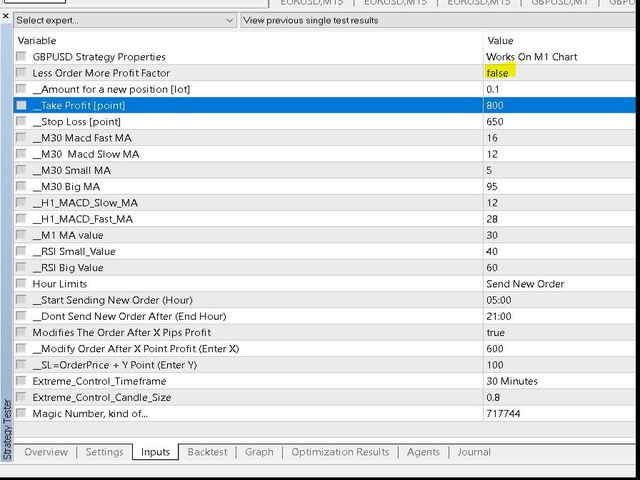Tick the Modify Order After X Point Profit checkbox

[x=21, y=348]
